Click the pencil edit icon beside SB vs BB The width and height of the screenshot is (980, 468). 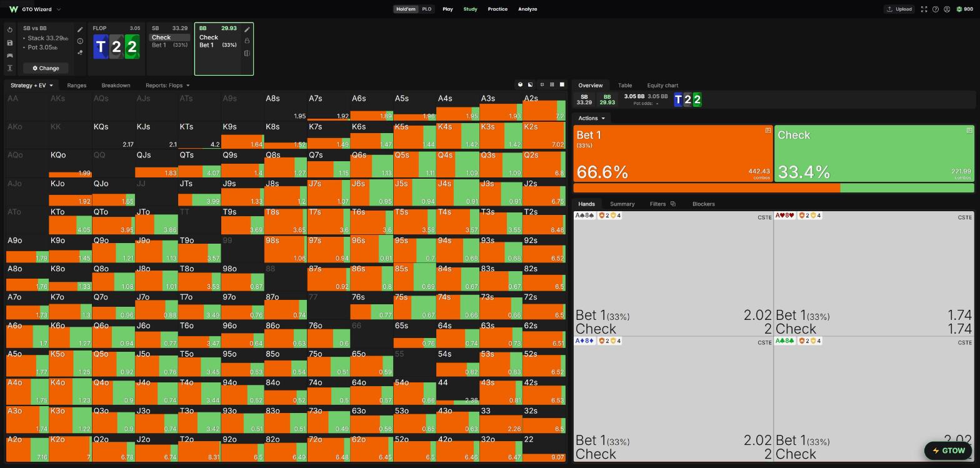pos(80,29)
